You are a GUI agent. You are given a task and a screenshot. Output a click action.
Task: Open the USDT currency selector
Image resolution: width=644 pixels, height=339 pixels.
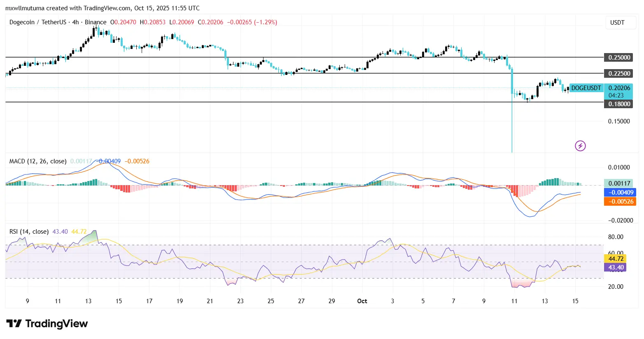click(617, 23)
